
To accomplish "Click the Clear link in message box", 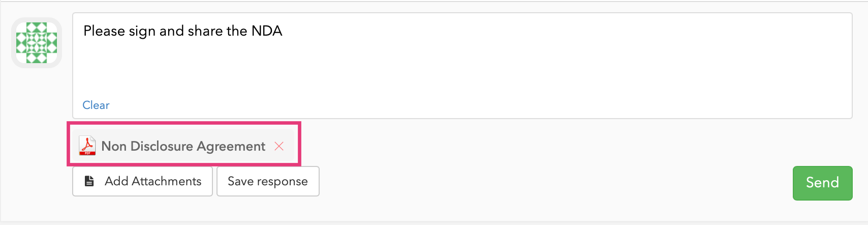I will click(x=96, y=105).
